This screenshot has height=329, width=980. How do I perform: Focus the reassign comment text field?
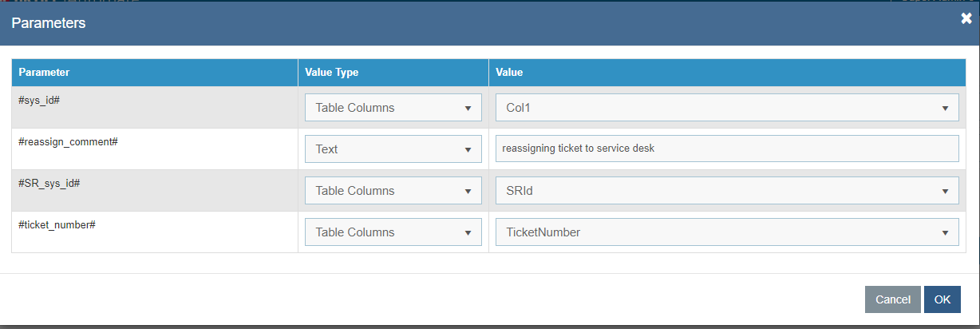click(726, 149)
